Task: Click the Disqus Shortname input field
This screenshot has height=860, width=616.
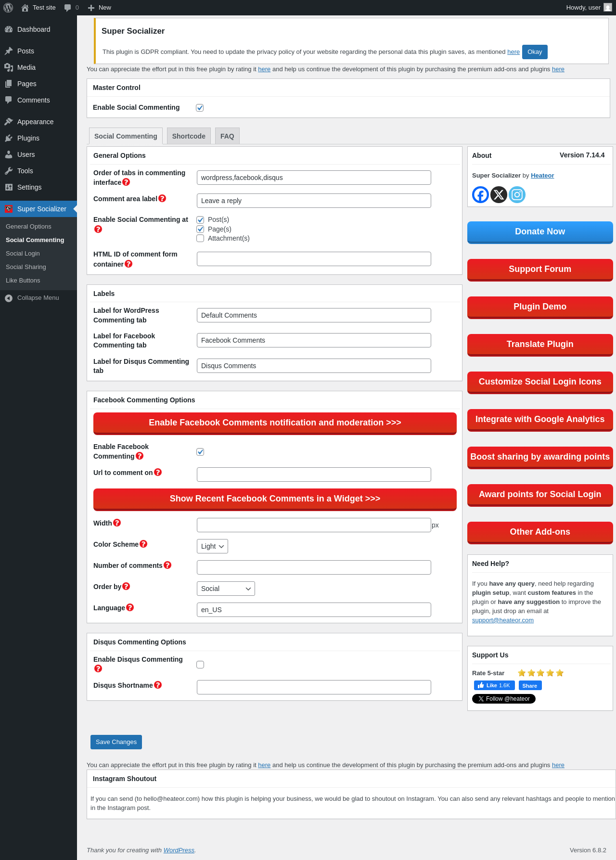Action: [x=314, y=687]
